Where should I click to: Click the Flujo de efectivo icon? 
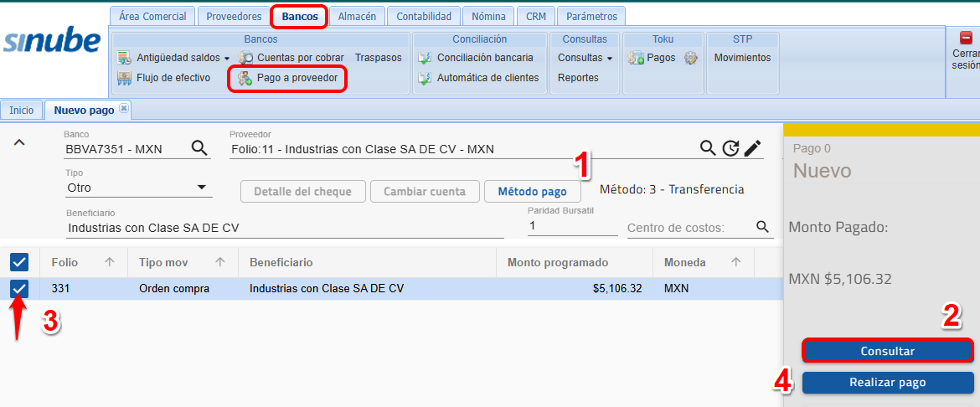click(x=124, y=78)
